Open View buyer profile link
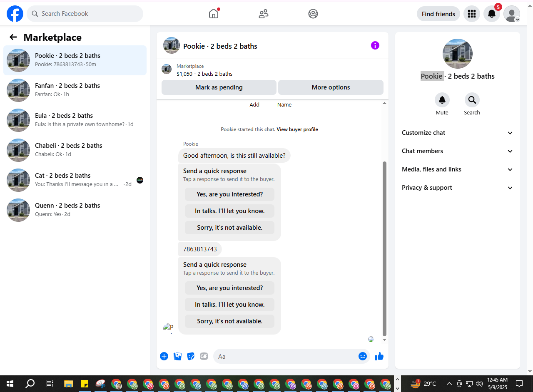Screen dimensions: 533x392 (x=297, y=129)
